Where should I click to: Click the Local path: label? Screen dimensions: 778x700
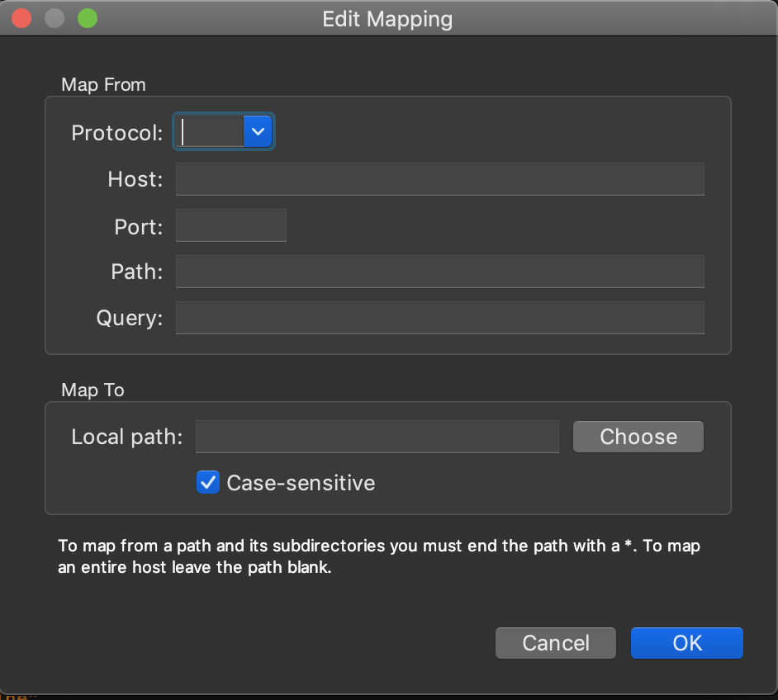pyautogui.click(x=127, y=437)
